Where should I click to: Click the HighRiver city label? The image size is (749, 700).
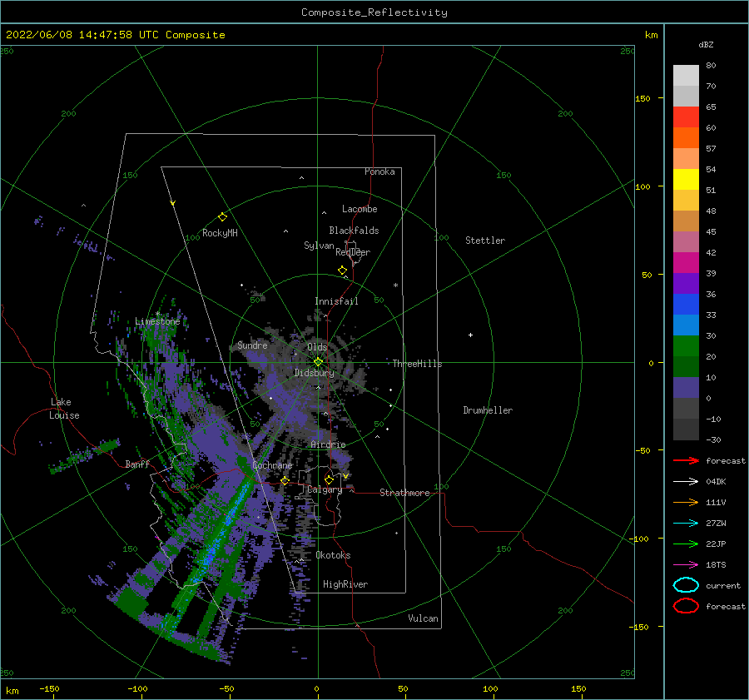click(345, 584)
